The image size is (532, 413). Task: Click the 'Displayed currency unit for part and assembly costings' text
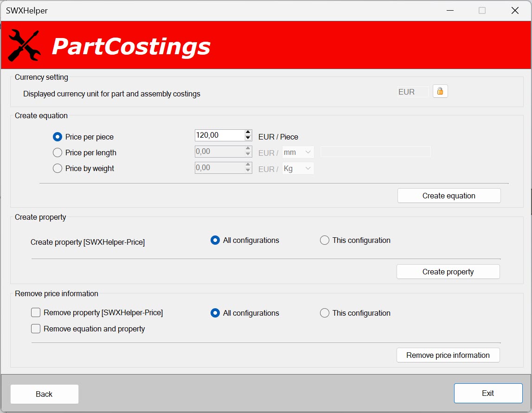[112, 94]
